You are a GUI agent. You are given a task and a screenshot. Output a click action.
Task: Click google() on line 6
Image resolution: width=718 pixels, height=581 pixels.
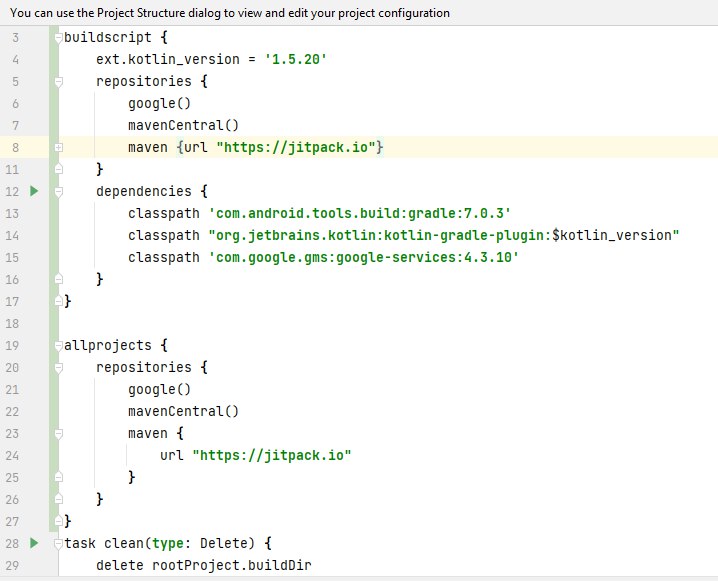click(x=159, y=103)
